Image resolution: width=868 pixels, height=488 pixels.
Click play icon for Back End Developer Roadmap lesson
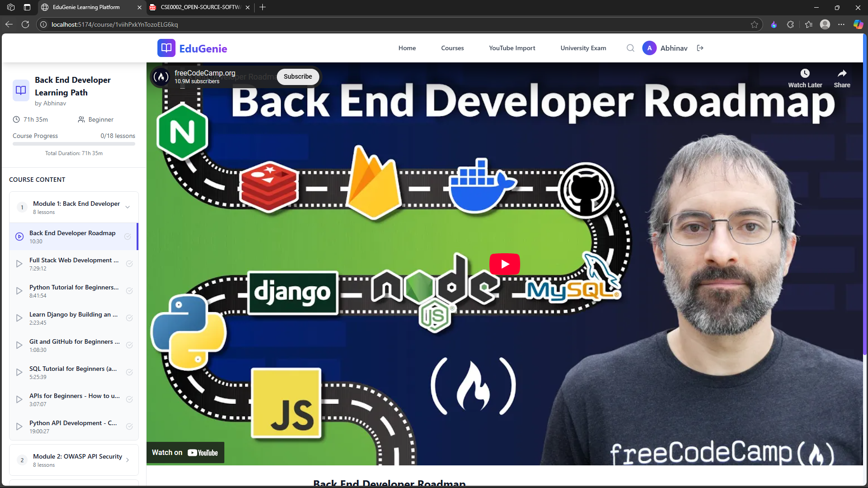19,237
